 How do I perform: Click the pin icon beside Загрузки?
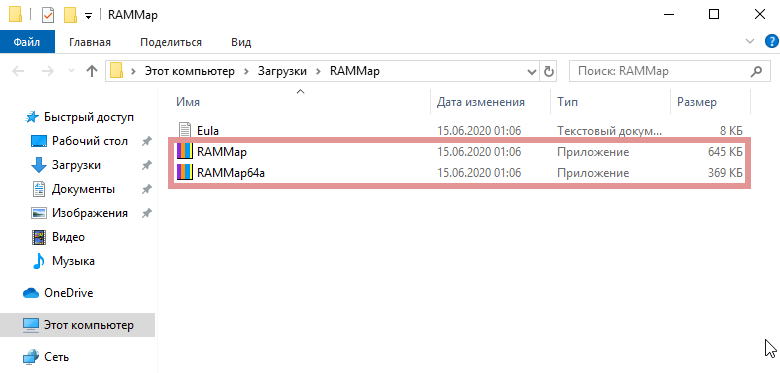coord(146,165)
